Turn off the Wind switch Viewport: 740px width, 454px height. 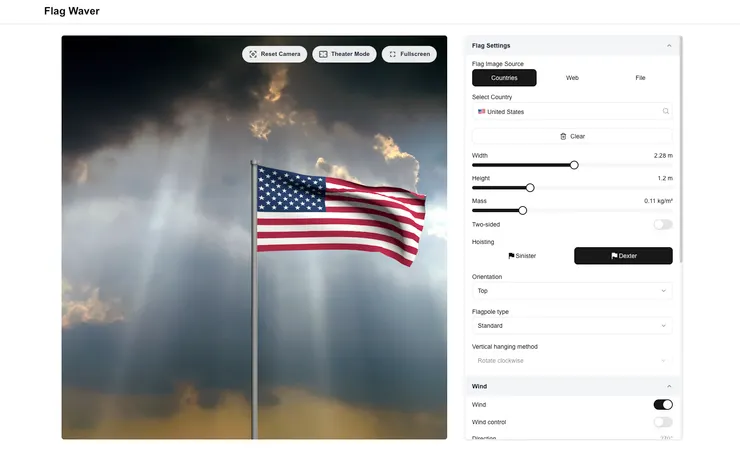point(663,404)
